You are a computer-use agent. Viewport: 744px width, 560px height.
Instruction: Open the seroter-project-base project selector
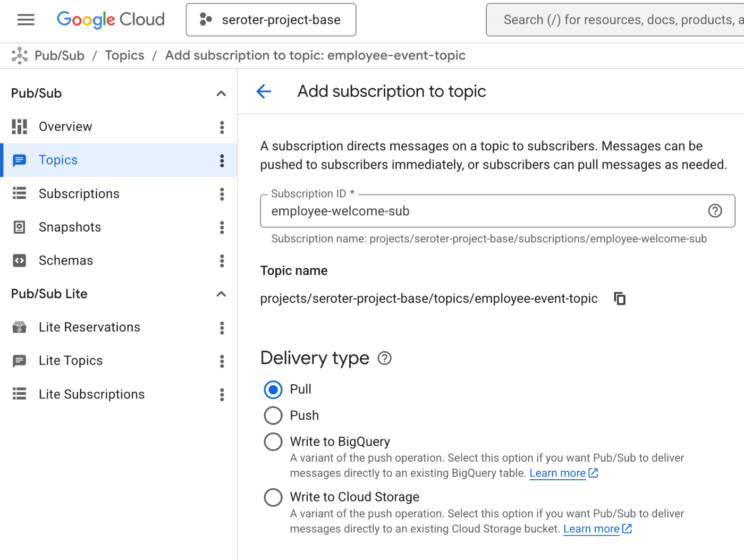click(x=271, y=20)
